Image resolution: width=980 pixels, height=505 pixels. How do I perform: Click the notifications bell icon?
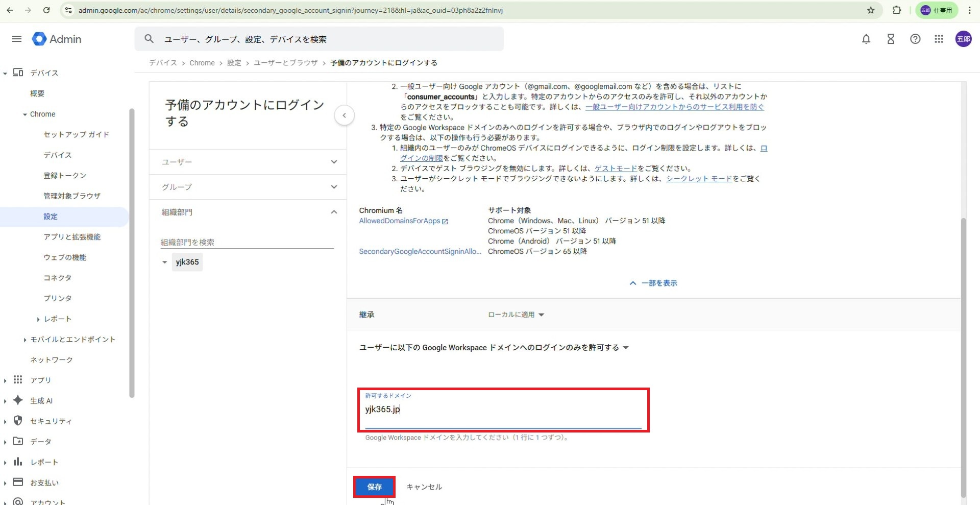point(866,39)
